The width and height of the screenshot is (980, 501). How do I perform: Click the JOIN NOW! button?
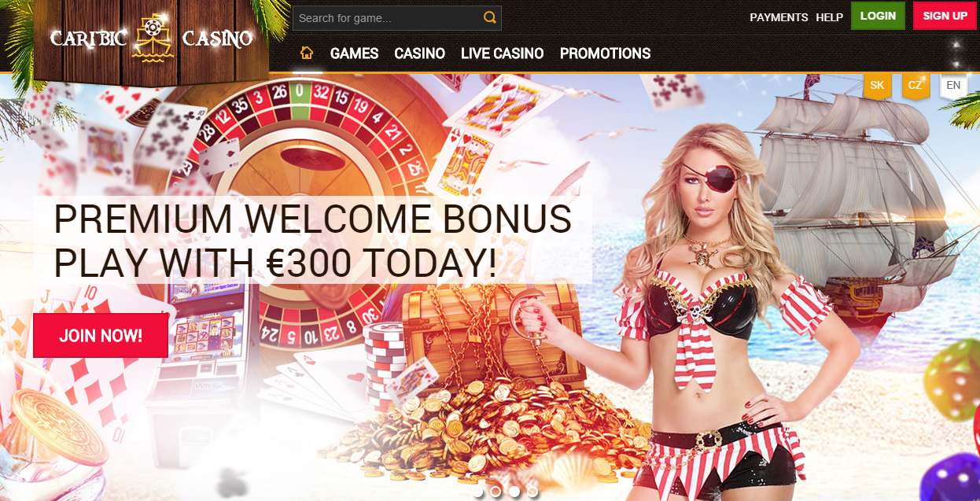click(101, 336)
